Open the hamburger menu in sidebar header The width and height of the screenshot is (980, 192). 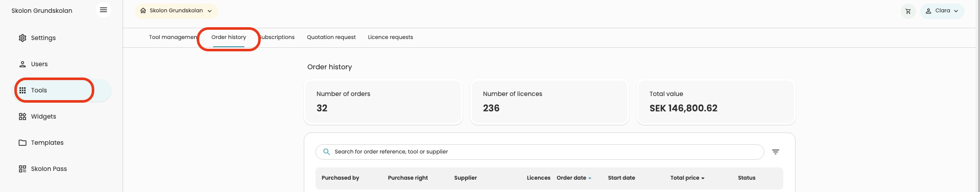pos(103,10)
